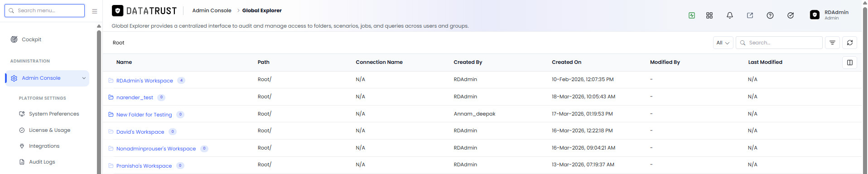Click folder icon beside narender_test
This screenshot has width=868, height=174.
111,97
